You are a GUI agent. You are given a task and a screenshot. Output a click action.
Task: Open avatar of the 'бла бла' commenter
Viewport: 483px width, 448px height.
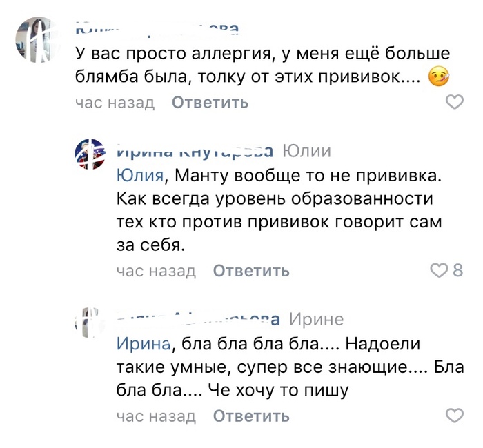(x=90, y=322)
